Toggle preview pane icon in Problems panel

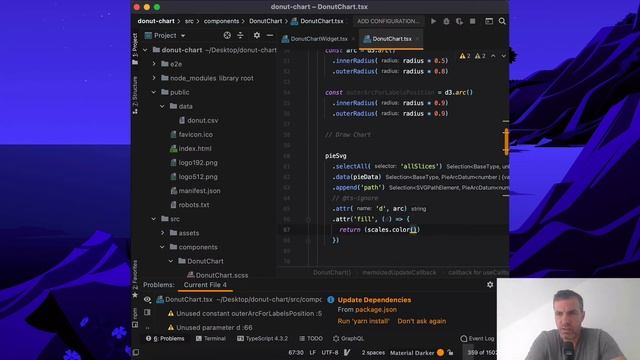[147, 312]
